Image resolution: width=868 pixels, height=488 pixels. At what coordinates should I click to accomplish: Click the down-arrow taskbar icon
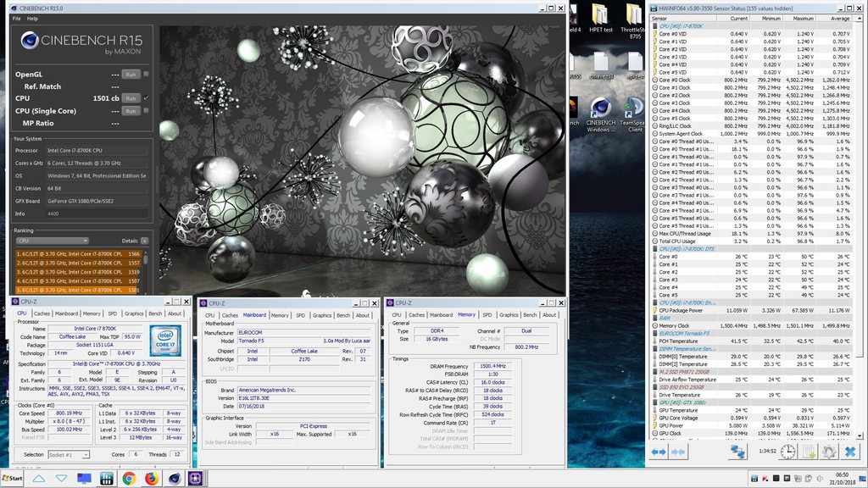point(61,479)
